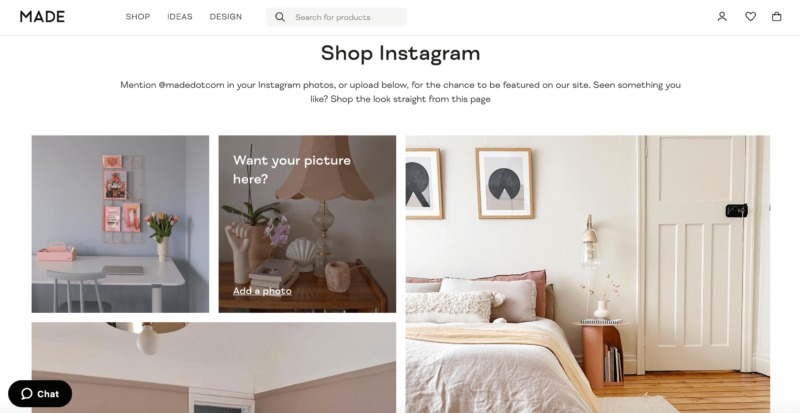Click the Mention @madedotcom description text
The width and height of the screenshot is (800, 413).
tap(400, 92)
